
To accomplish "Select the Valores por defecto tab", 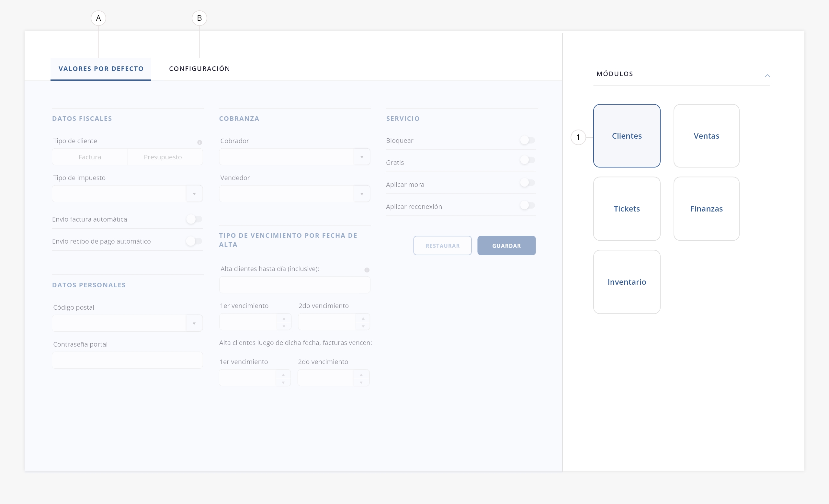I will [x=101, y=69].
